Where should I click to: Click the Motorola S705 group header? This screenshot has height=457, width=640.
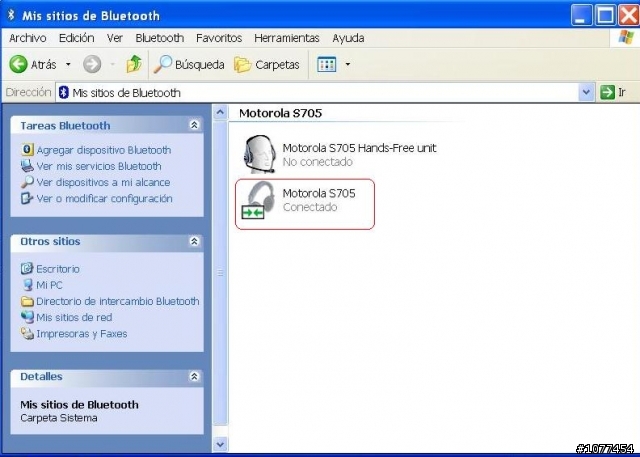click(x=280, y=113)
